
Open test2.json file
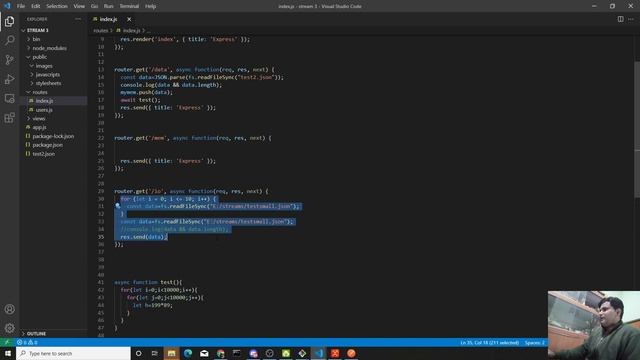44,154
